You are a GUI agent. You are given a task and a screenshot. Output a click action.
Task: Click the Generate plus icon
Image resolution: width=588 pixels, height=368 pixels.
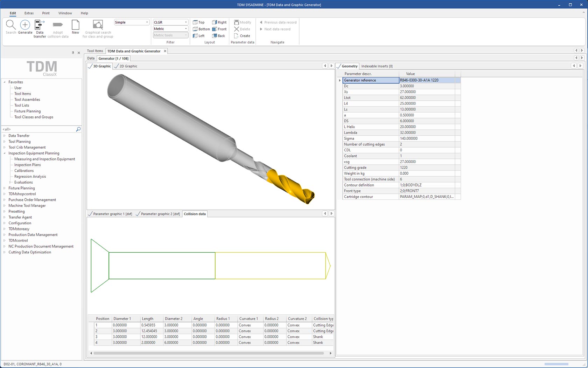(25, 25)
